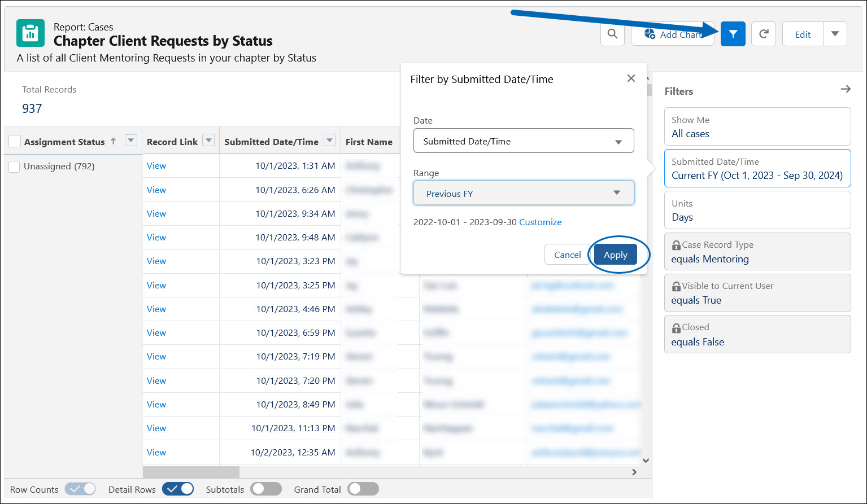This screenshot has height=504, width=867.
Task: Toggle the Row Counts switch
Action: [x=80, y=489]
